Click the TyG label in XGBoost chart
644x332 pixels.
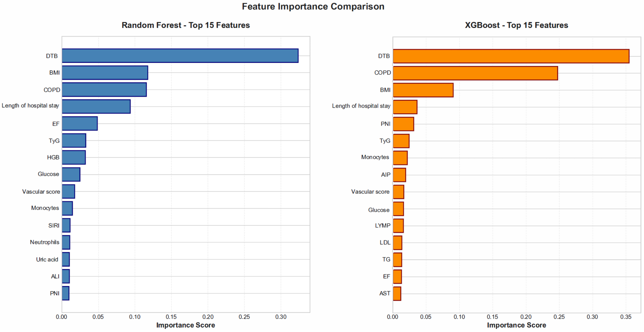tap(385, 141)
